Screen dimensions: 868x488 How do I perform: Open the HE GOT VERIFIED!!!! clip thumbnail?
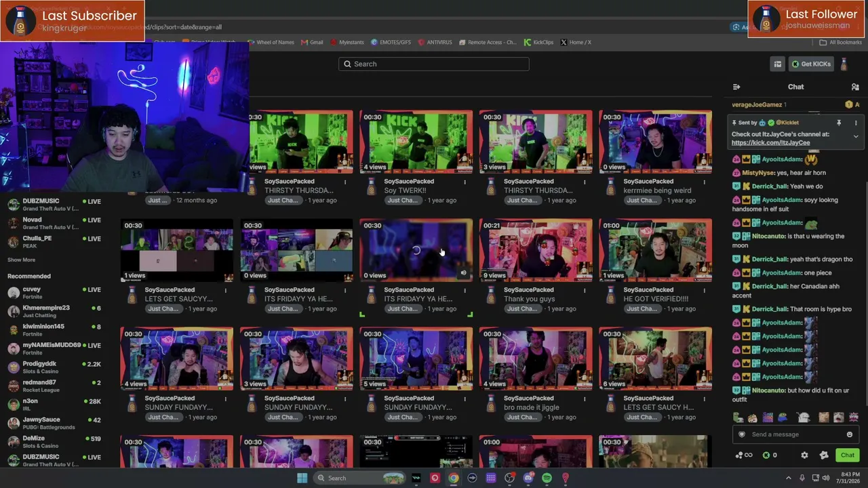pyautogui.click(x=655, y=250)
